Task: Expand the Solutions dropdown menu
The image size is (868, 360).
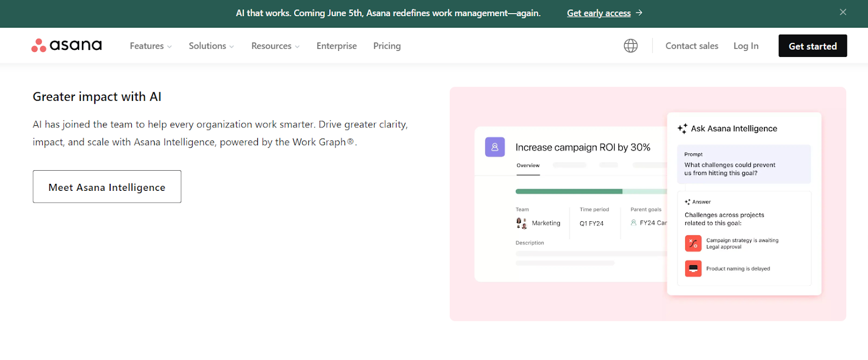Action: pyautogui.click(x=212, y=46)
